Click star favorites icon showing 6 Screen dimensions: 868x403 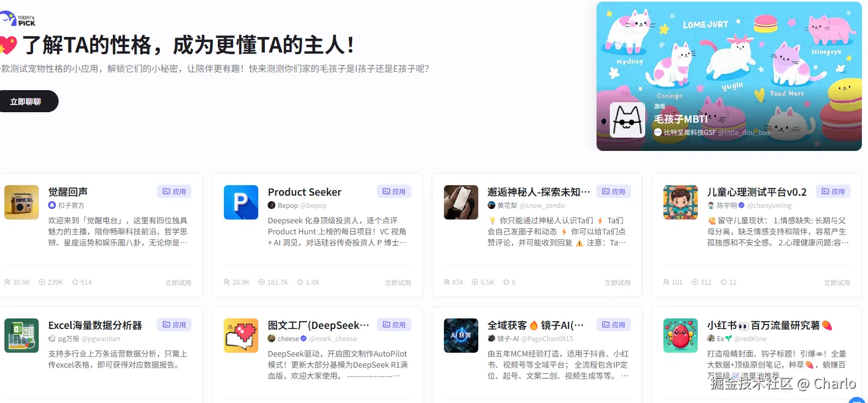(506, 282)
